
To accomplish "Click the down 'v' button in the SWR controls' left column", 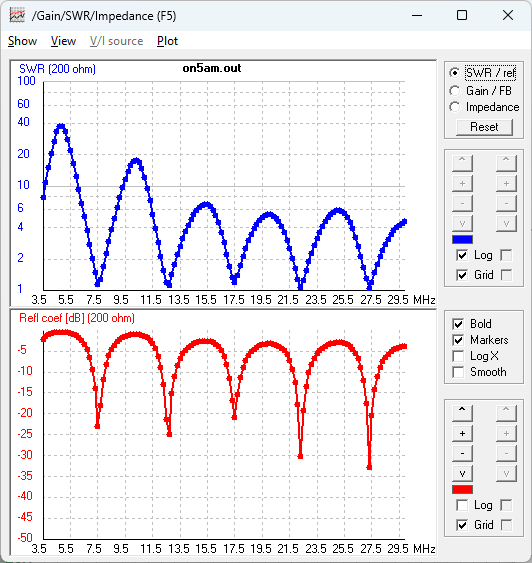I will pos(462,223).
